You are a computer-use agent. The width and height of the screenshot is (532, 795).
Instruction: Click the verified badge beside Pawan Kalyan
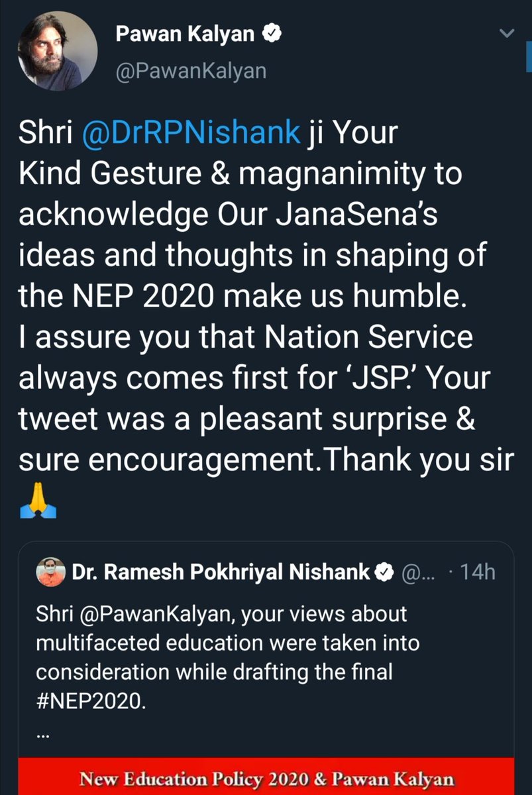click(x=272, y=35)
